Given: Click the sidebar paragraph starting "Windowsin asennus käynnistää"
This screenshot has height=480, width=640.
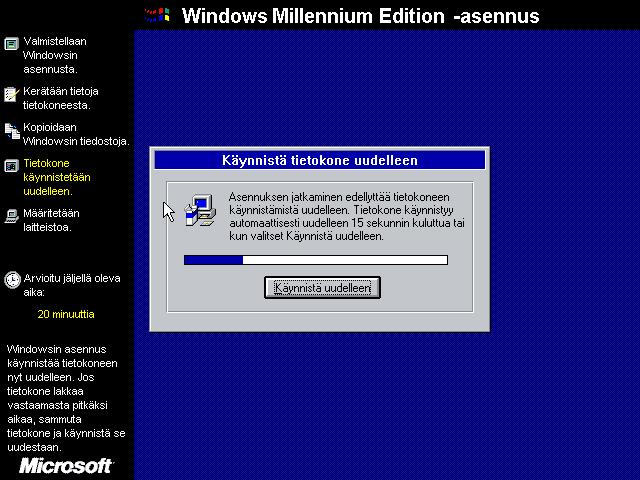Looking at the screenshot, I should click(66, 398).
